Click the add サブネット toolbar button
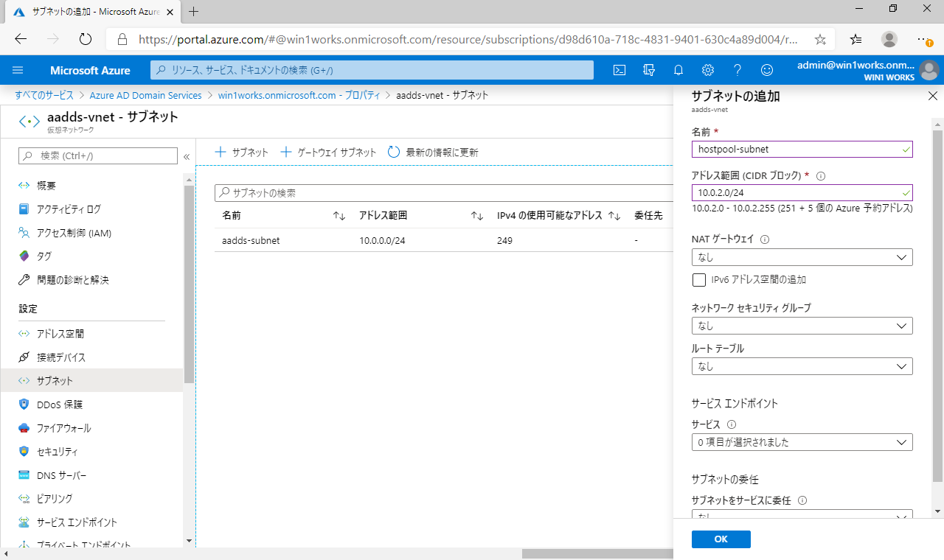 (241, 153)
